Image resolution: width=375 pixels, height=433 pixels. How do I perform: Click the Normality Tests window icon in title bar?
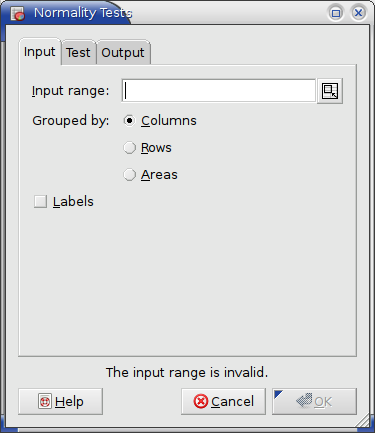pos(18,14)
